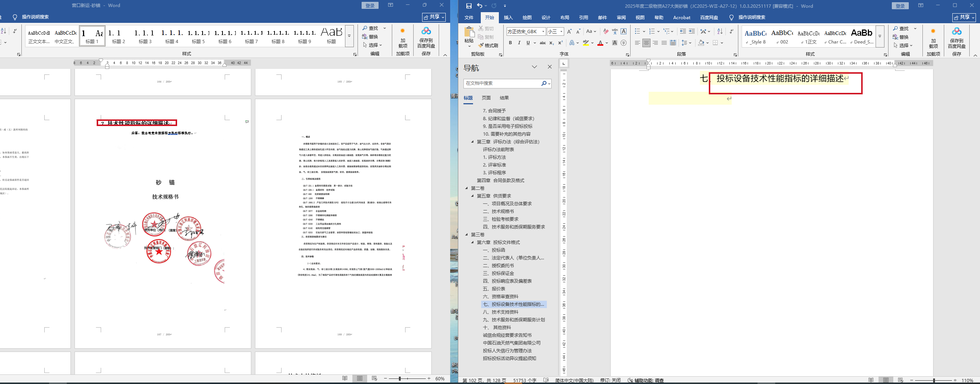Decrease paragraph indent
The height and width of the screenshot is (384, 980).
(x=683, y=32)
